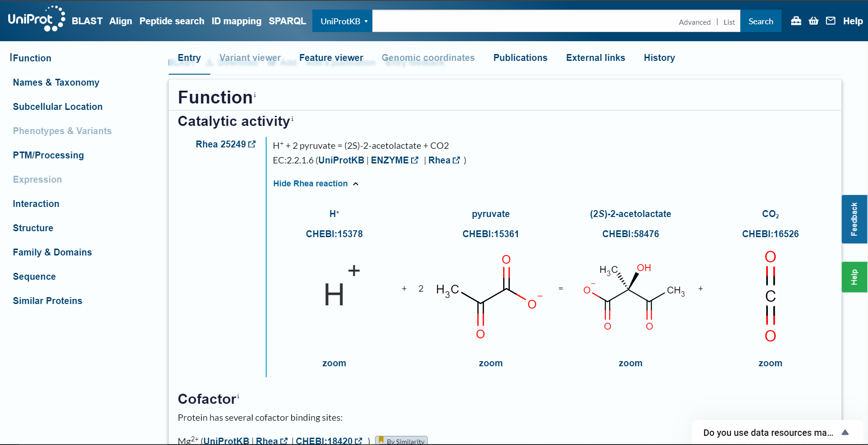Open the UniProtKB database dropdown

(x=343, y=21)
